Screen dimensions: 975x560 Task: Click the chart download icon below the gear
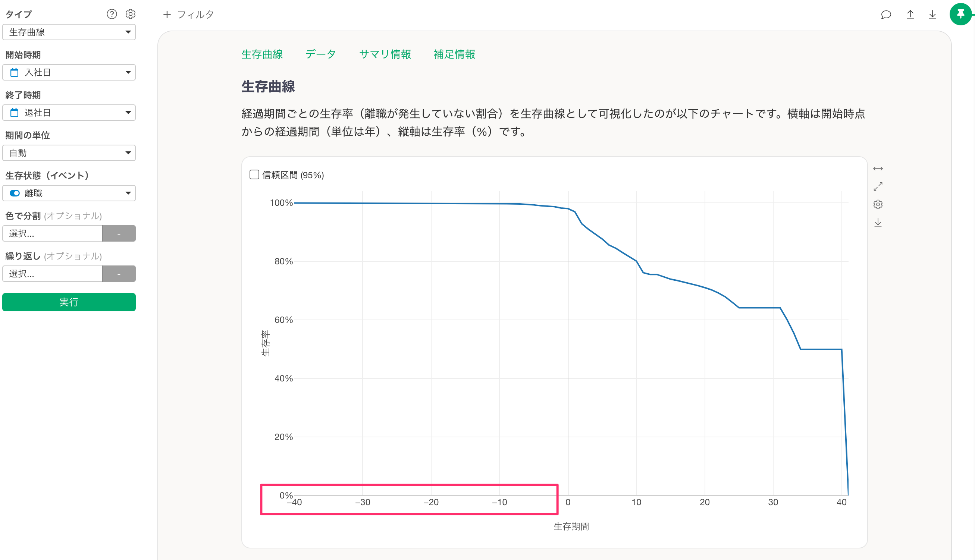878,222
